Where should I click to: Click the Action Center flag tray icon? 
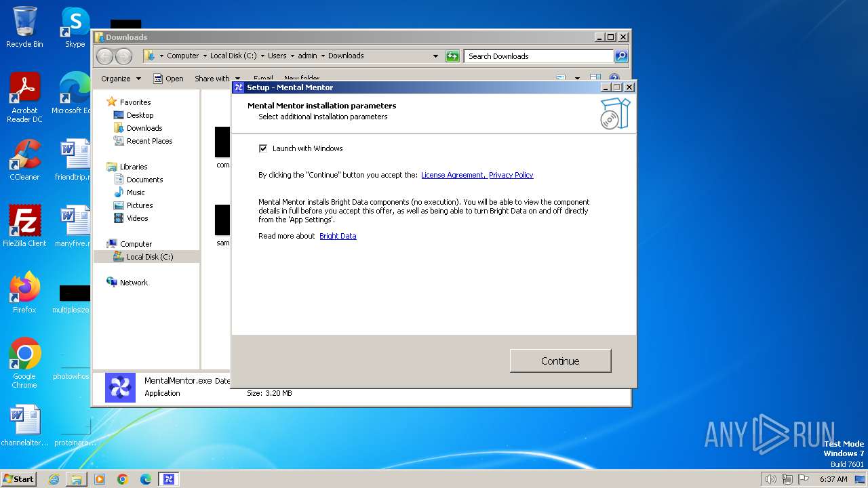804,479
